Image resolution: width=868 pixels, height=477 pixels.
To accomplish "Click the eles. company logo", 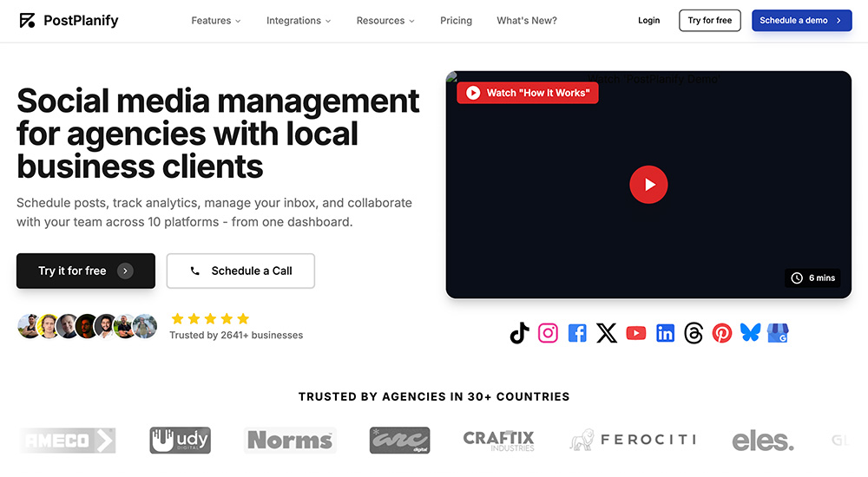I will tap(762, 441).
